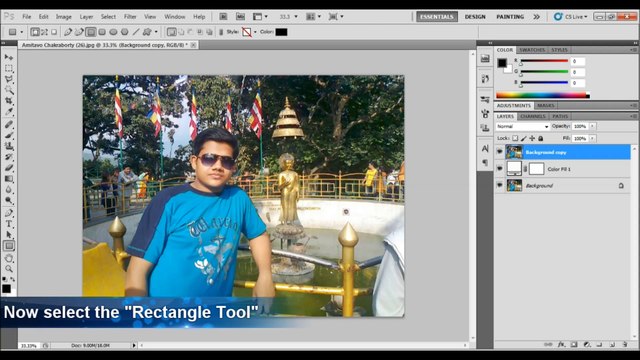
Task: Switch to the Masks tab
Action: click(x=546, y=105)
